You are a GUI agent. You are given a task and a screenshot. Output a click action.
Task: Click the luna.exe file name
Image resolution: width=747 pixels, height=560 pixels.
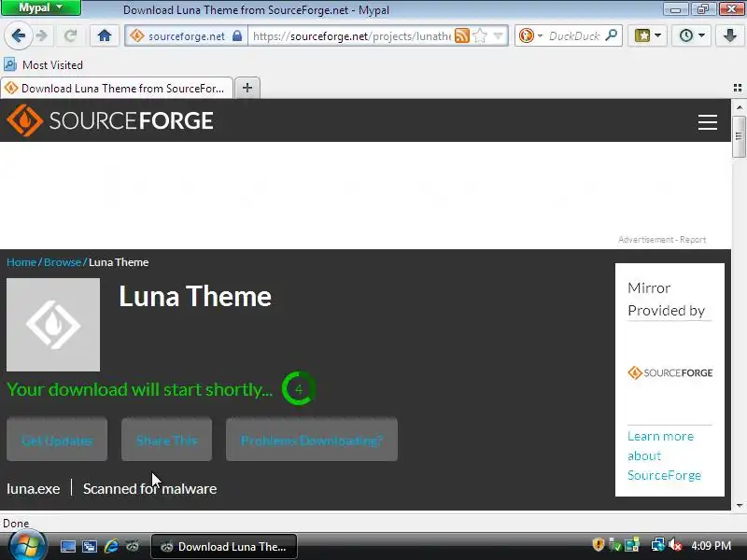coord(34,488)
